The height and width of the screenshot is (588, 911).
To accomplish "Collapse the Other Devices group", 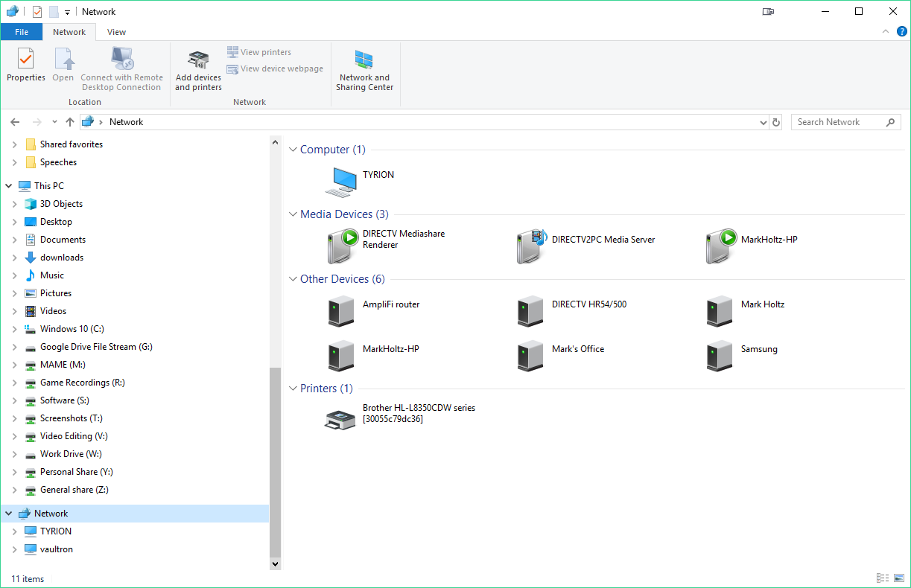I will coord(293,279).
